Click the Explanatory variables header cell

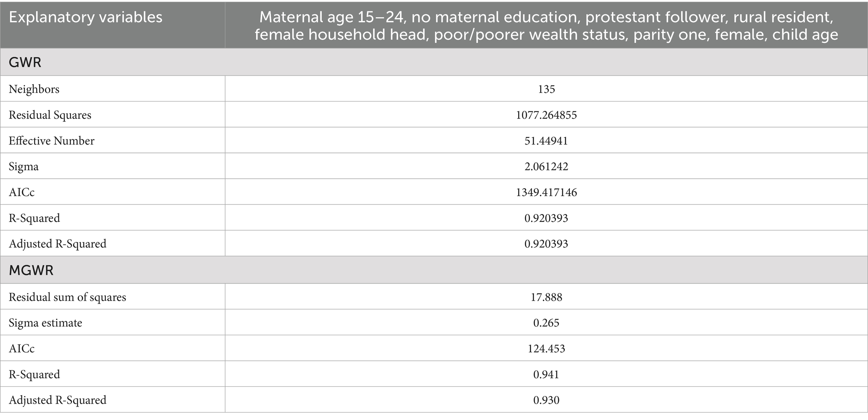(x=86, y=17)
